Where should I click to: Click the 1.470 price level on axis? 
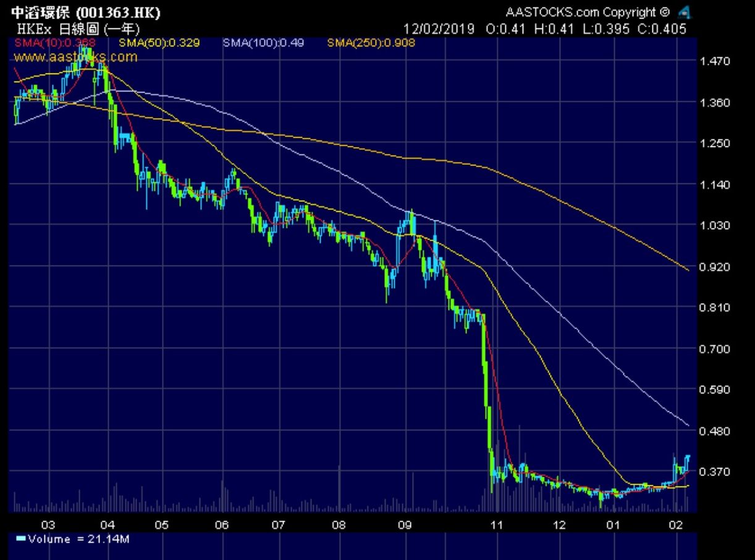click(x=716, y=62)
